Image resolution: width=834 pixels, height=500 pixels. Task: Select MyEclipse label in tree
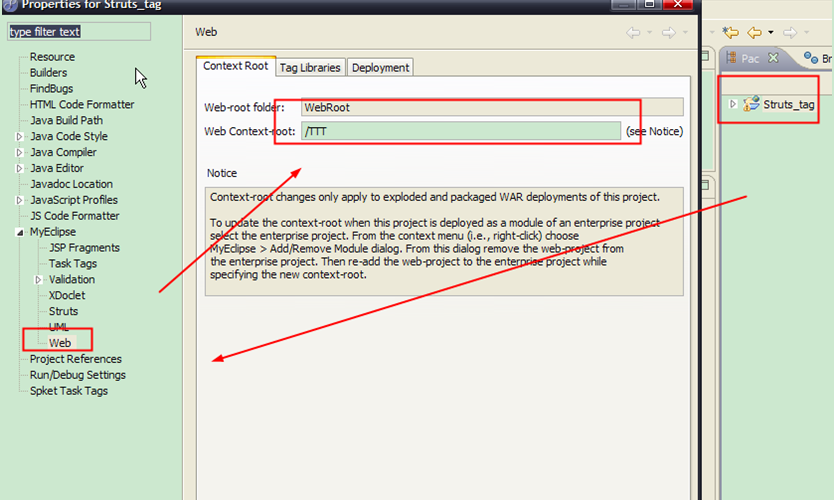[53, 232]
